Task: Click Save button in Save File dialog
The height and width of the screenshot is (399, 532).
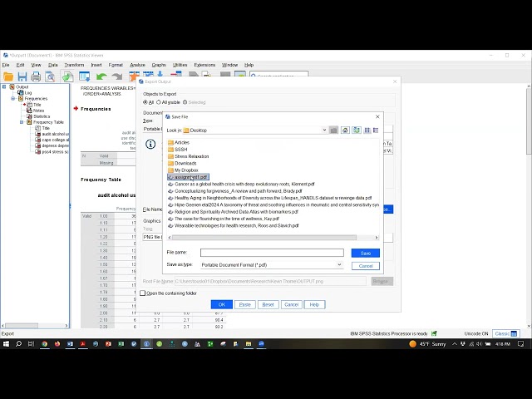Action: (366, 253)
